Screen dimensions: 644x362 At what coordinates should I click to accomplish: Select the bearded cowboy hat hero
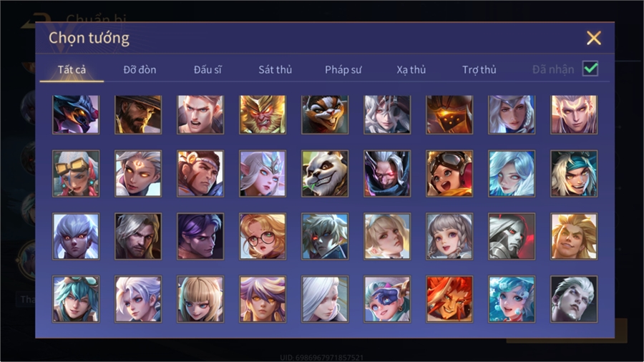click(x=138, y=114)
